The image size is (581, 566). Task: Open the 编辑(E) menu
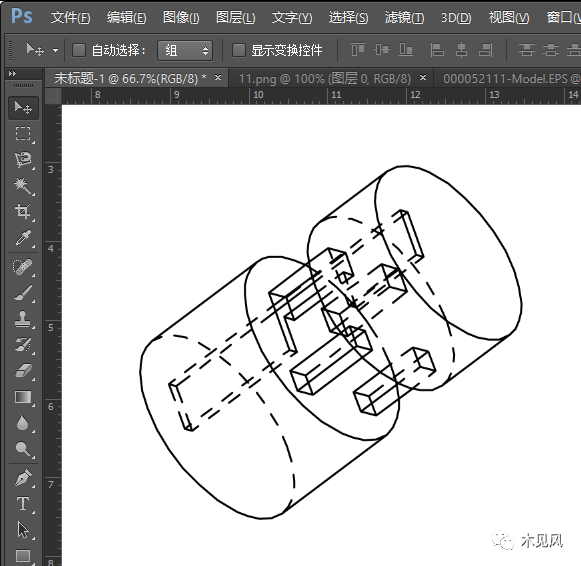(x=126, y=17)
